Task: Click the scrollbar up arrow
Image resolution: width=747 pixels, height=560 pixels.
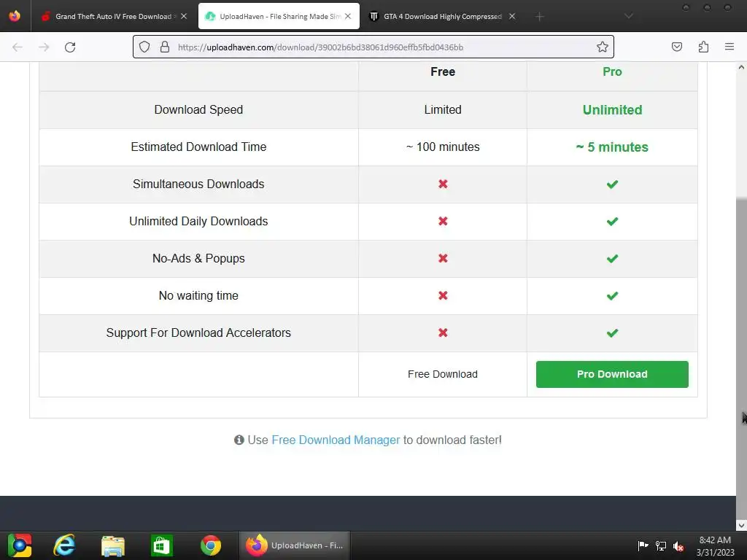Action: click(741, 68)
